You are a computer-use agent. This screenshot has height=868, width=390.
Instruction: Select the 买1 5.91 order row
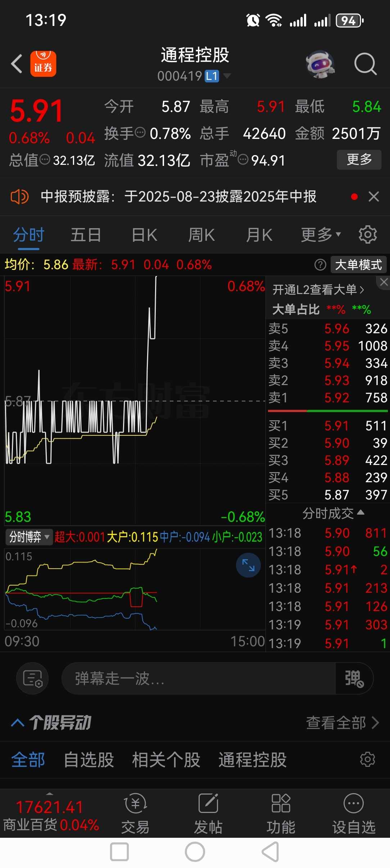click(x=328, y=426)
